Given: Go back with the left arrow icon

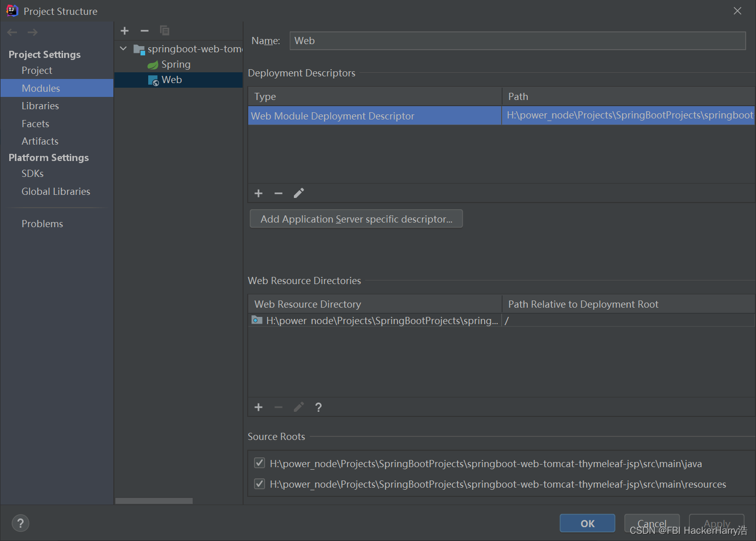Looking at the screenshot, I should [x=12, y=32].
